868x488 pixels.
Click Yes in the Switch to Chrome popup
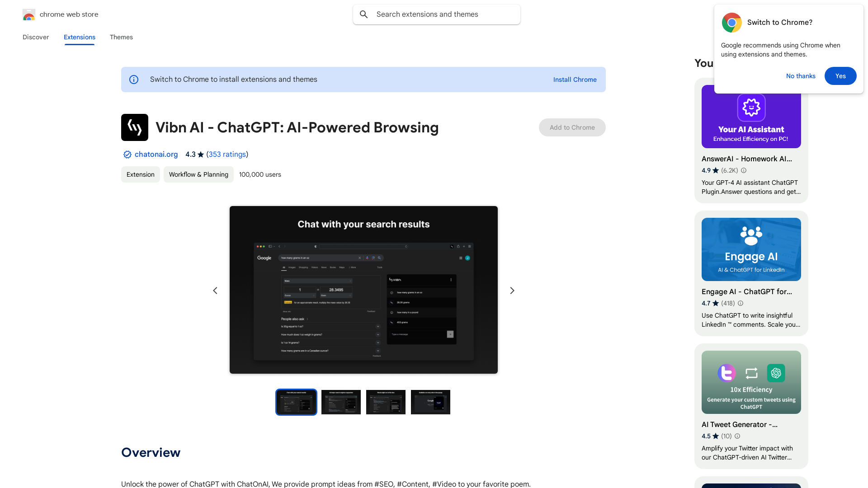(x=840, y=76)
